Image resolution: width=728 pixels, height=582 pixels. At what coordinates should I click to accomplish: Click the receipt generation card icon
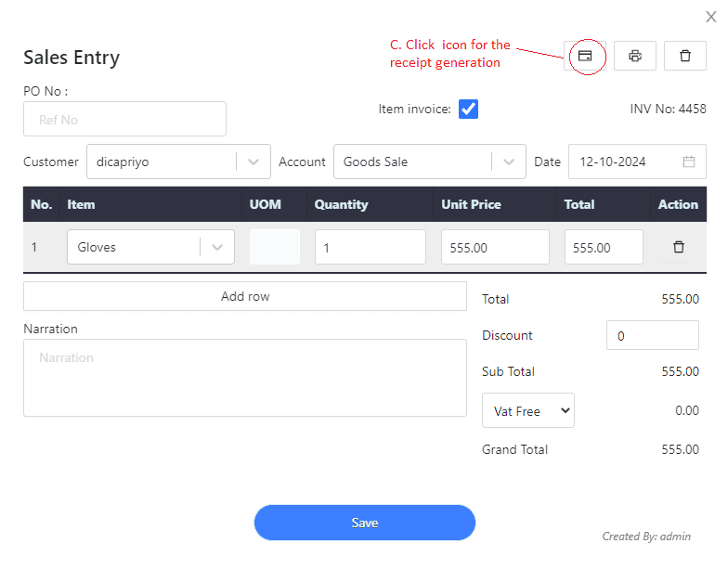click(x=585, y=56)
